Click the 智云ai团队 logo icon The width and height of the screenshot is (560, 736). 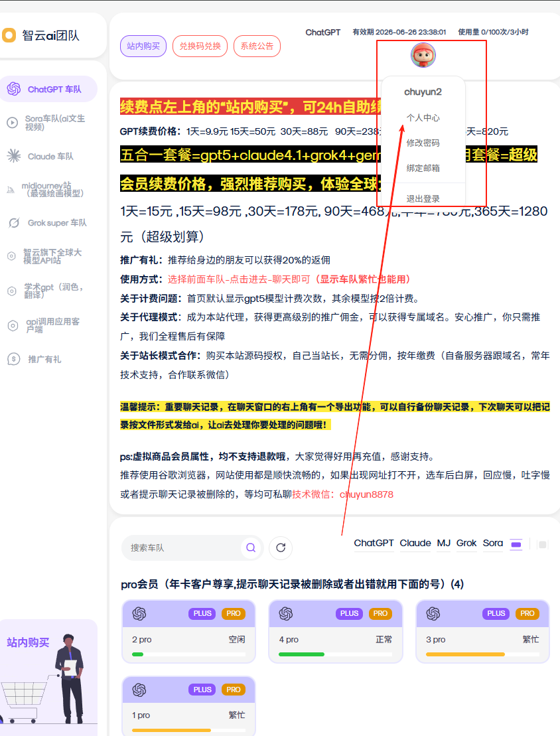tap(9, 35)
